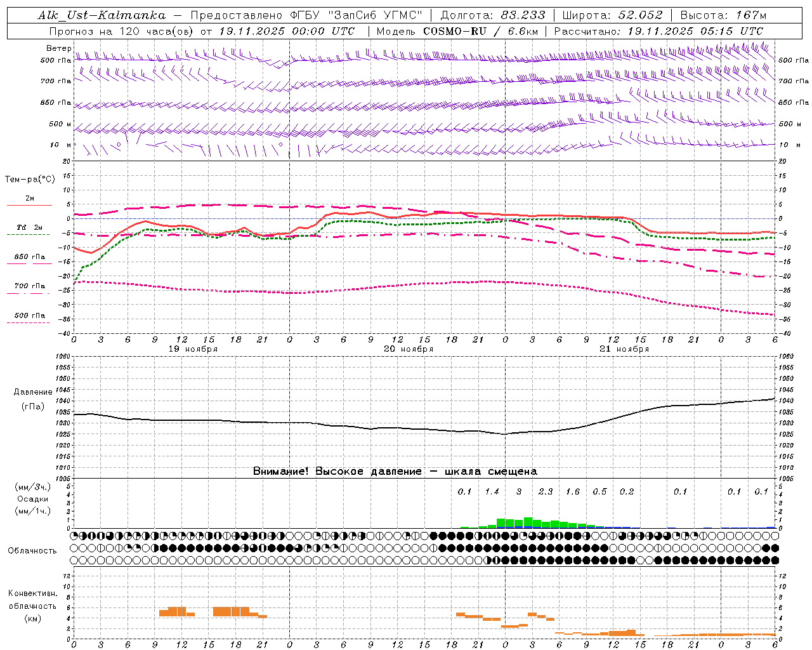Click the Рассчитано: 19.11.2025 05:15 UTC timestamp
812x650 pixels.
[x=658, y=31]
